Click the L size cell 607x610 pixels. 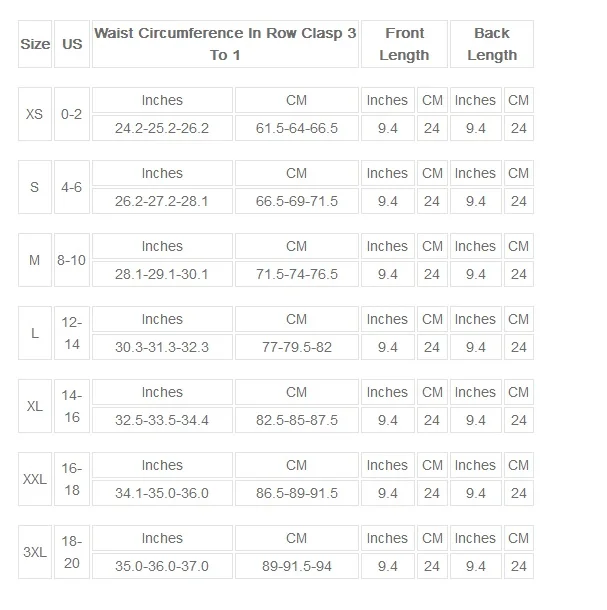tap(35, 333)
